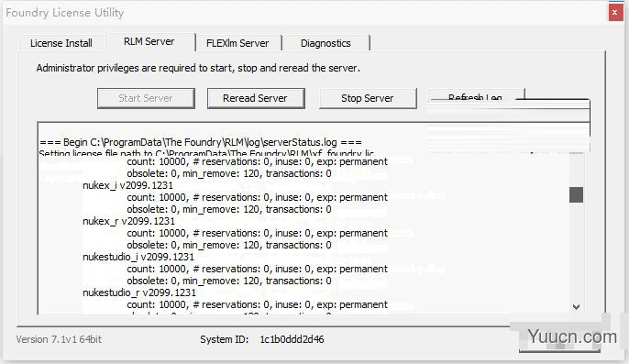This screenshot has height=364, width=629.
Task: Click the System ID value 1c1b0ddd2d46
Action: pyautogui.click(x=292, y=339)
